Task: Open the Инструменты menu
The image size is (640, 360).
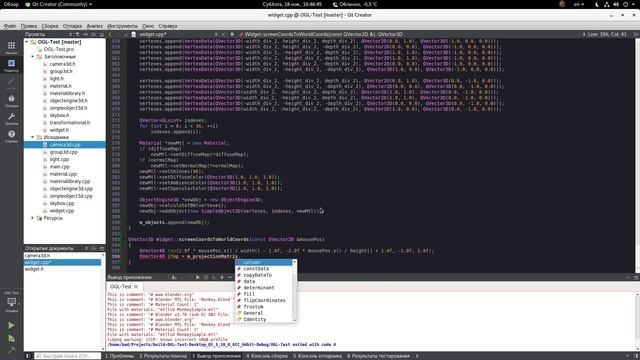Action: point(122,26)
